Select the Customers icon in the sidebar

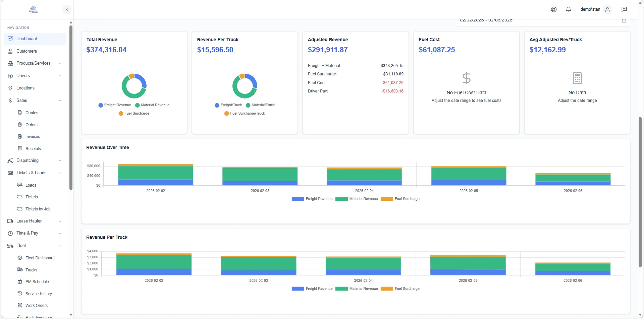[10, 51]
